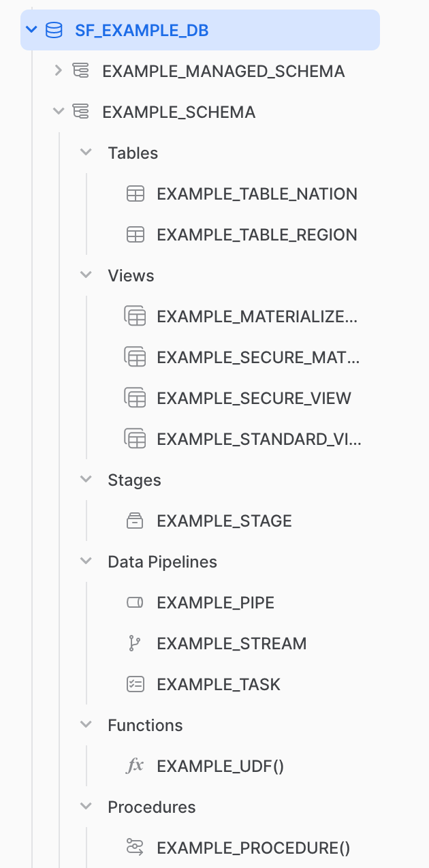Open the EXAMPLE_STANDARD_VI... view entry
The height and width of the screenshot is (868, 429).
(x=259, y=439)
